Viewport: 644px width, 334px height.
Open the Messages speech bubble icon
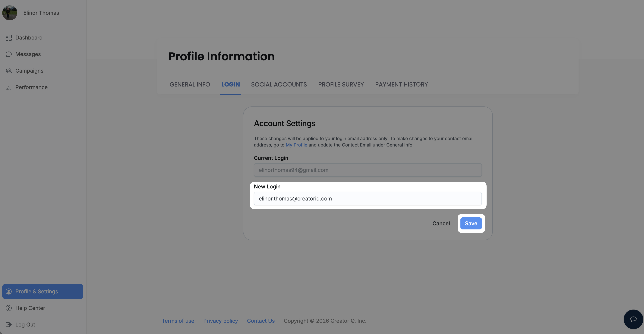8,54
